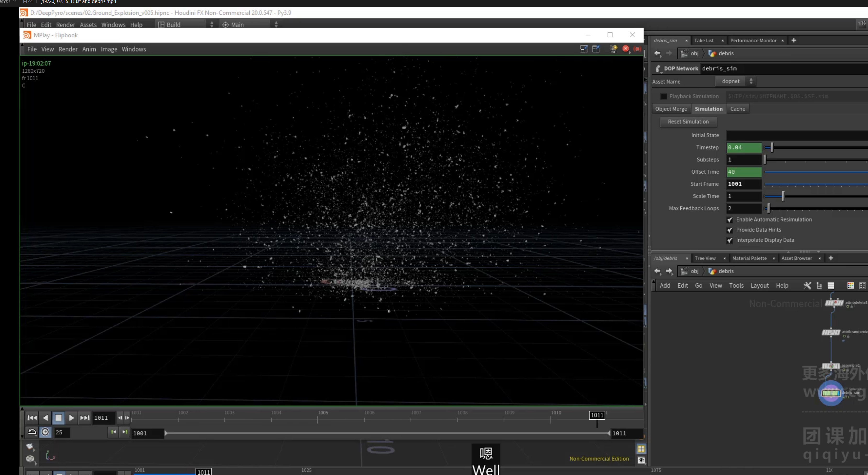
Task: Switch to the Object Merge tab
Action: pyautogui.click(x=671, y=109)
